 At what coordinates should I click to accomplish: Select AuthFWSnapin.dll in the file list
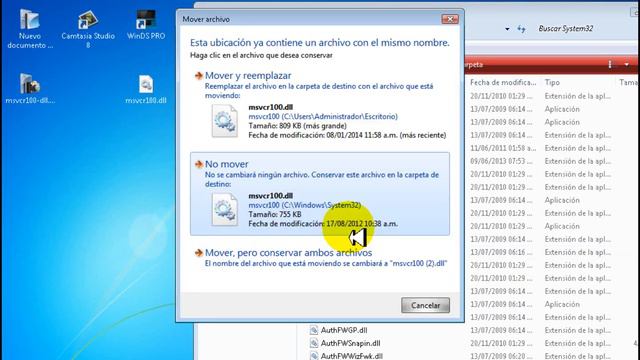click(x=350, y=343)
